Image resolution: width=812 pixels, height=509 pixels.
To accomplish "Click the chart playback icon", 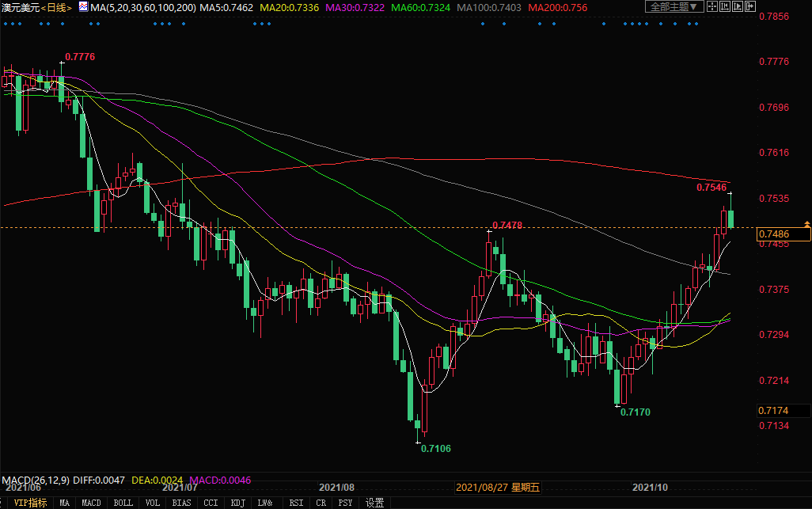I will 738,7.
